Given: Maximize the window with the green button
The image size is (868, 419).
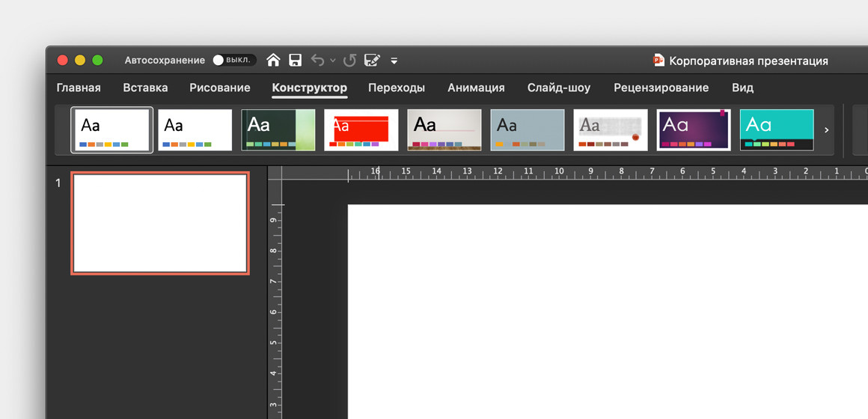Looking at the screenshot, I should 97,61.
